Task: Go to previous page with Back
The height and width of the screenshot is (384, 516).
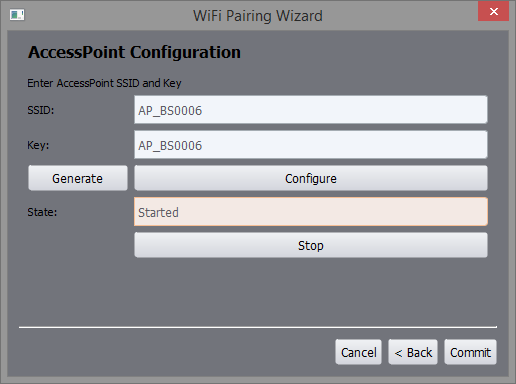Action: click(x=413, y=352)
